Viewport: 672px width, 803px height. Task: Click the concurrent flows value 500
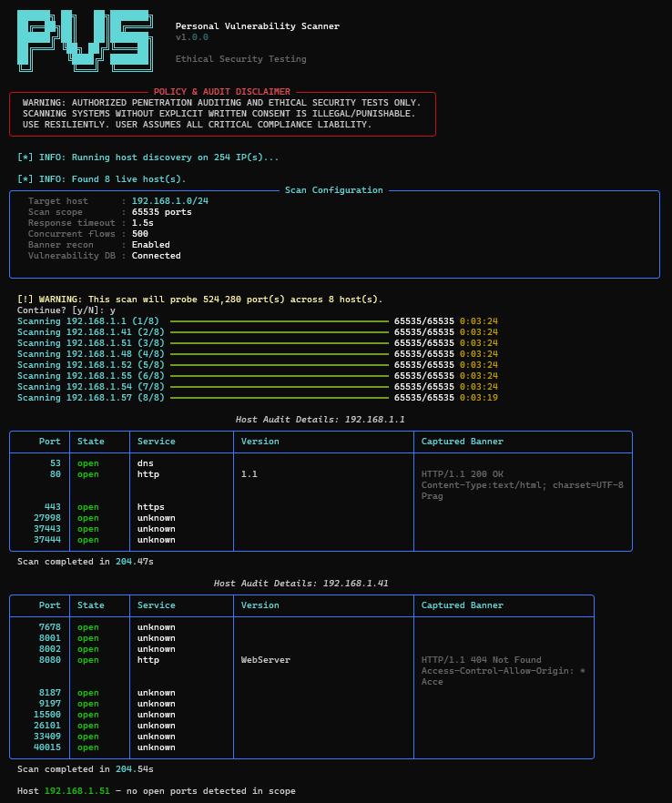(140, 233)
